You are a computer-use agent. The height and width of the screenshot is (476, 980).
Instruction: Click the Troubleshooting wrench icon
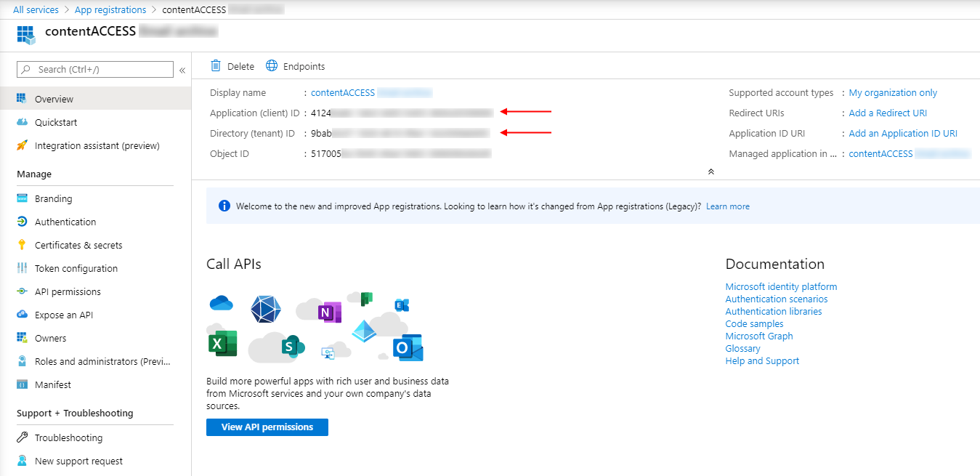tap(22, 437)
